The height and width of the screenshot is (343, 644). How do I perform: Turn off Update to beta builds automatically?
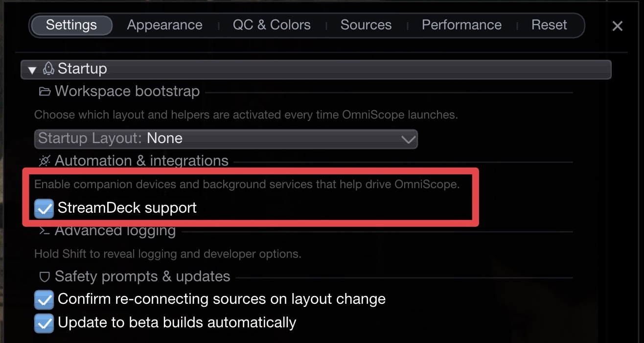coord(44,323)
